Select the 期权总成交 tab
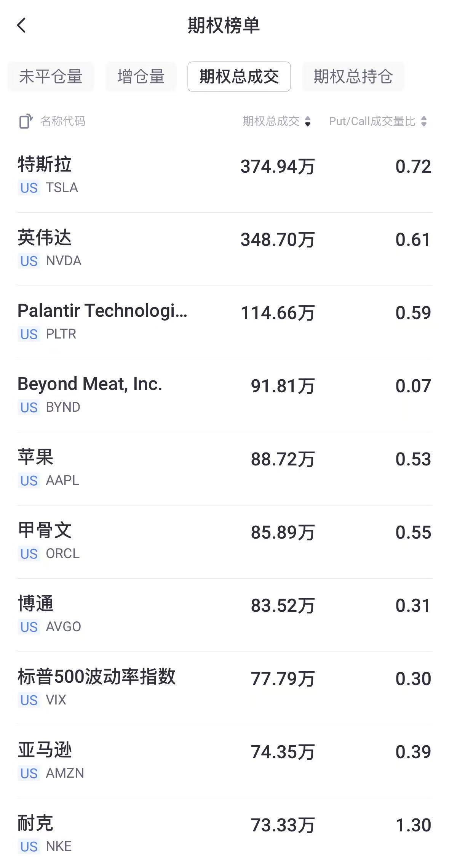Screen dimensions: 449x868 (x=239, y=77)
